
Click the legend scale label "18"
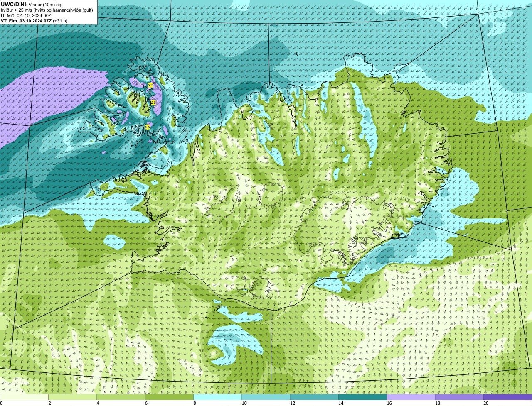tap(437, 403)
